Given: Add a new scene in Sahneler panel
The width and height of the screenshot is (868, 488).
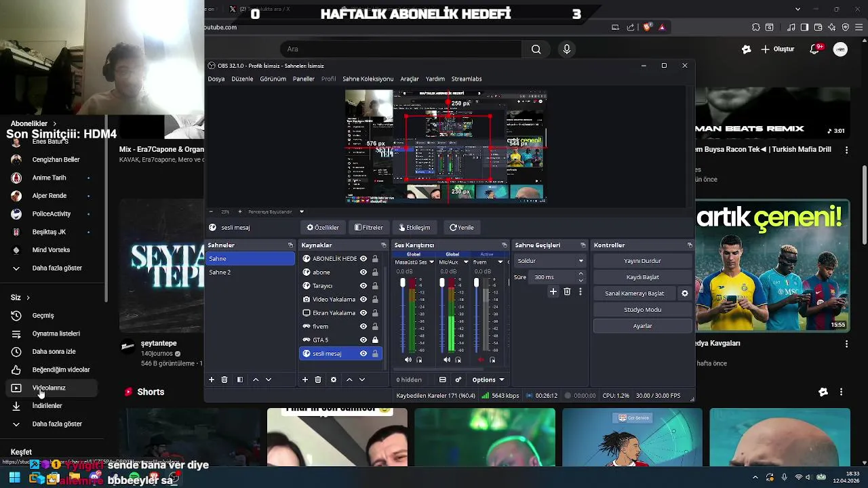Looking at the screenshot, I should click(x=211, y=380).
